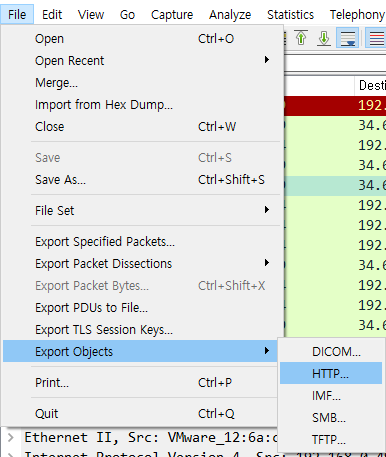Choose DICOM... from Export Objects submenu

click(x=331, y=352)
